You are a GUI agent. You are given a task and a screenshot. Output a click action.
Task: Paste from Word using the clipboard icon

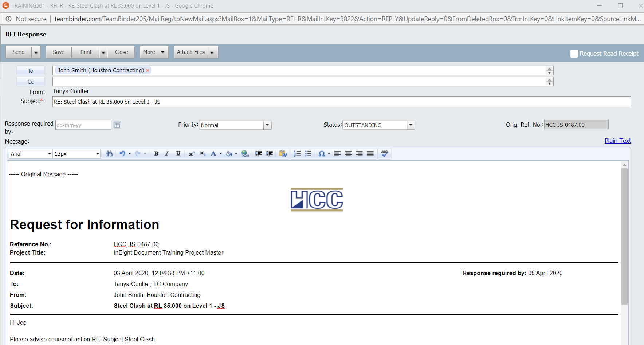pos(283,153)
